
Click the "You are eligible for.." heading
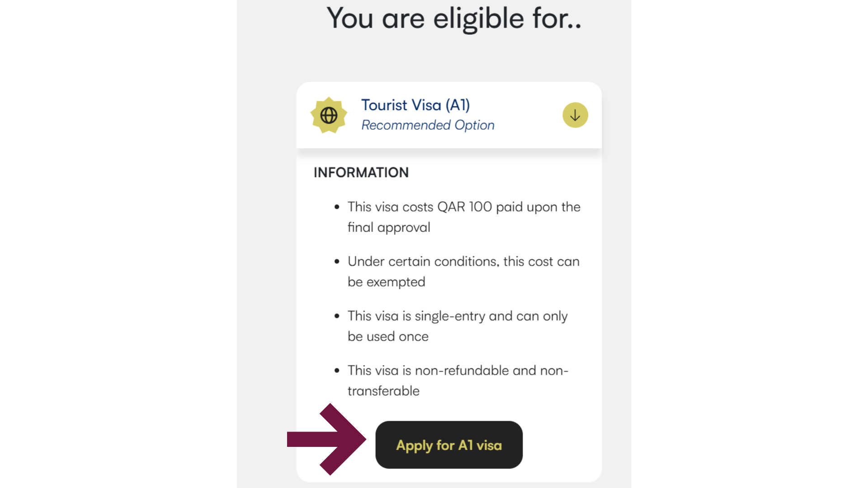[x=454, y=19]
